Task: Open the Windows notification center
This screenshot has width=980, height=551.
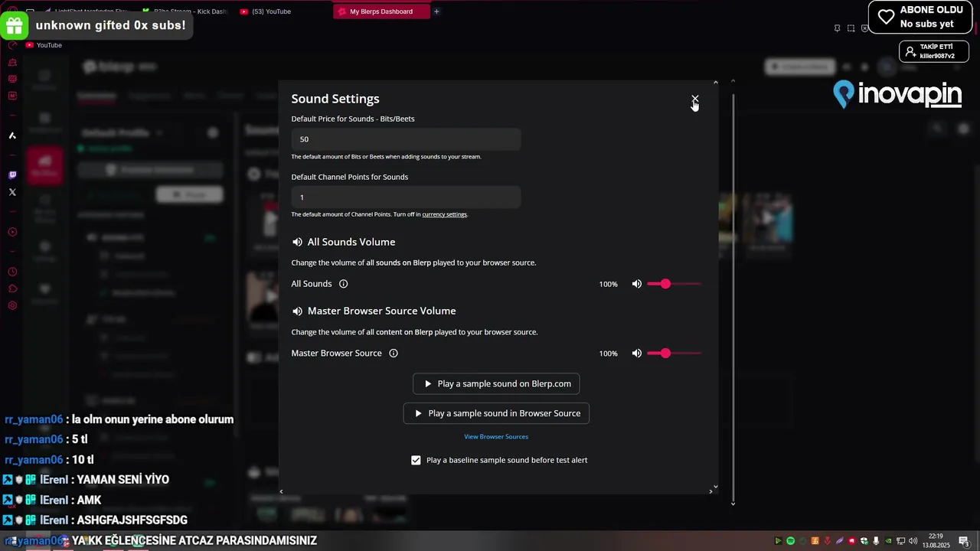Action: pos(965,541)
